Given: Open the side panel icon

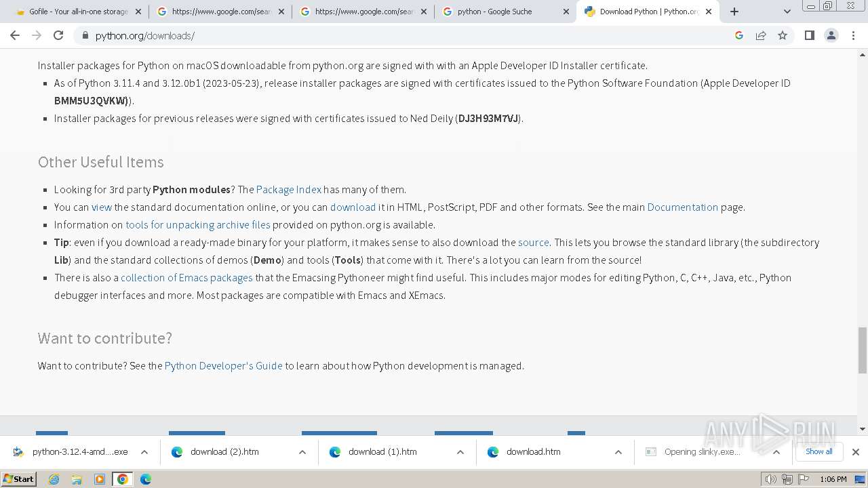Looking at the screenshot, I should pos(809,35).
